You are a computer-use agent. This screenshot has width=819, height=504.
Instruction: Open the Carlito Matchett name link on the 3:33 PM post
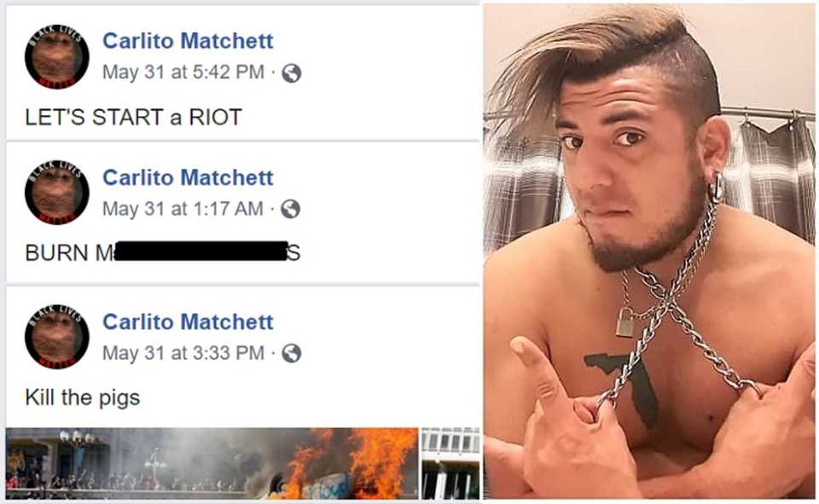188,322
